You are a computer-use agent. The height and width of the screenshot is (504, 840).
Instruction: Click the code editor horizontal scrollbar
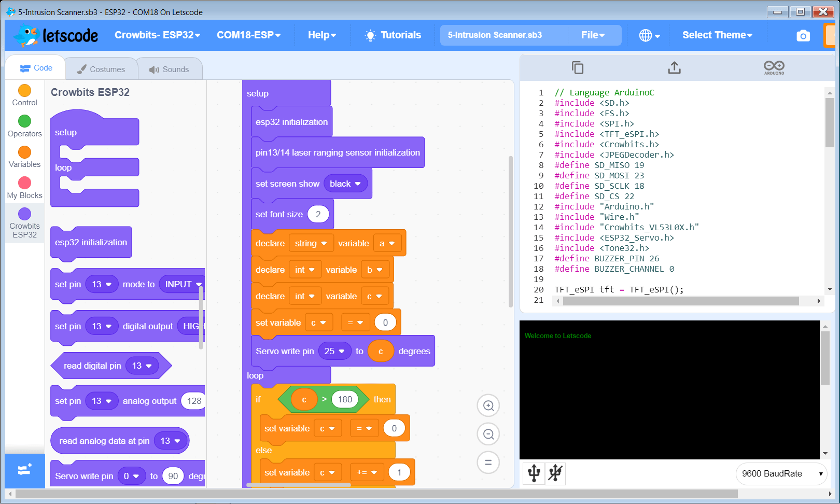681,301
